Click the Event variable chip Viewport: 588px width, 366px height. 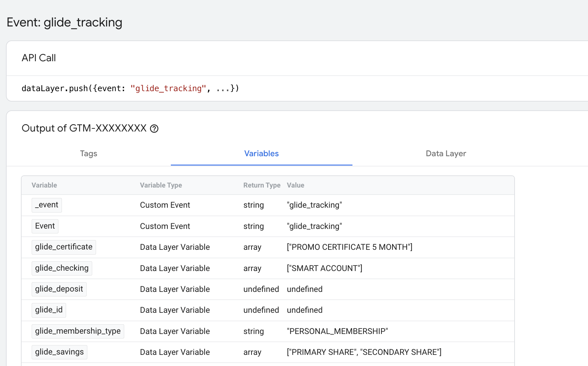click(45, 226)
